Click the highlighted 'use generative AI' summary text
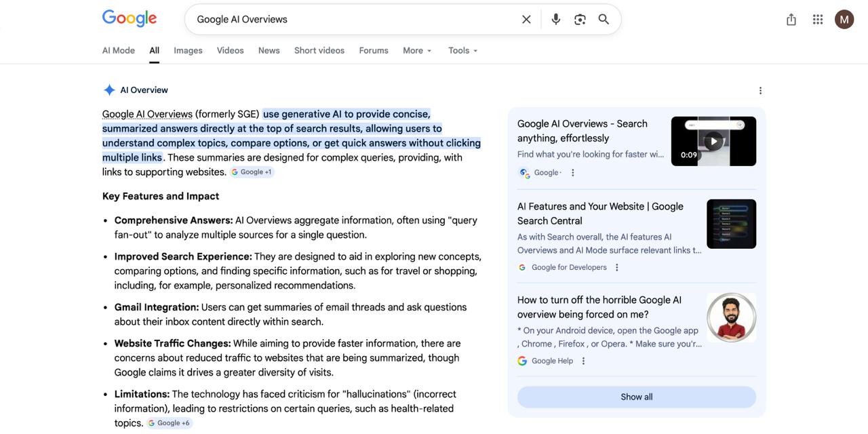Screen dimensions: 868x434 (292, 136)
